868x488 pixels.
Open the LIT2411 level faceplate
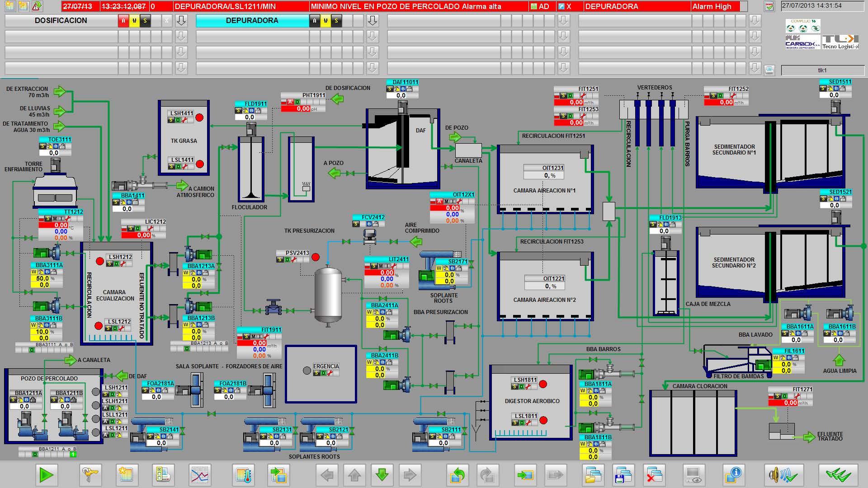[387, 272]
